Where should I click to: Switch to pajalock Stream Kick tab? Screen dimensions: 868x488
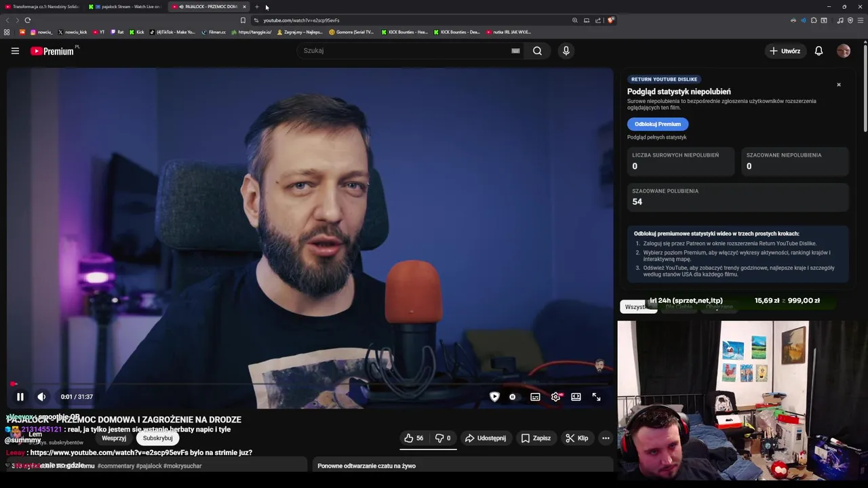(125, 7)
